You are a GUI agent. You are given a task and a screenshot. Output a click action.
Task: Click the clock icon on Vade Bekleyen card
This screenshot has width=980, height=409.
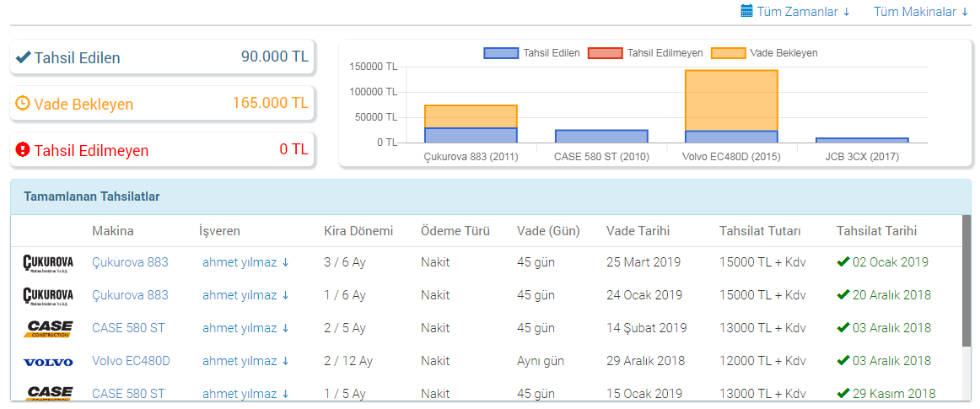[23, 103]
